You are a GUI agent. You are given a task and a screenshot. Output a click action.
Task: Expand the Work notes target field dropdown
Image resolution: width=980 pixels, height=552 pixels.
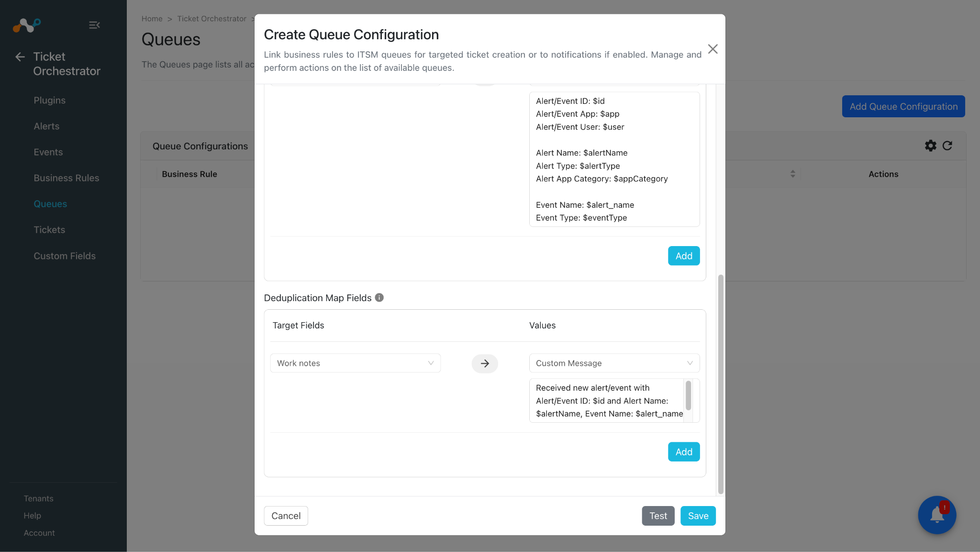pos(355,363)
